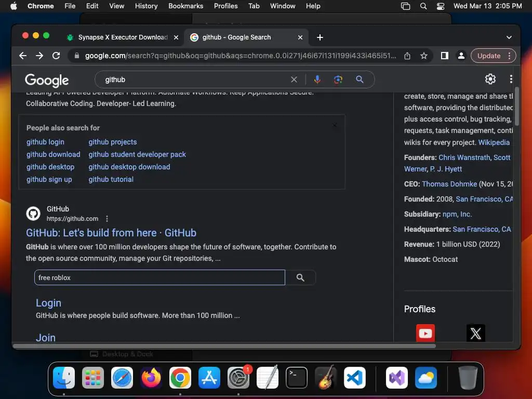
Task: Open the View menu in menu bar
Action: coord(116,6)
